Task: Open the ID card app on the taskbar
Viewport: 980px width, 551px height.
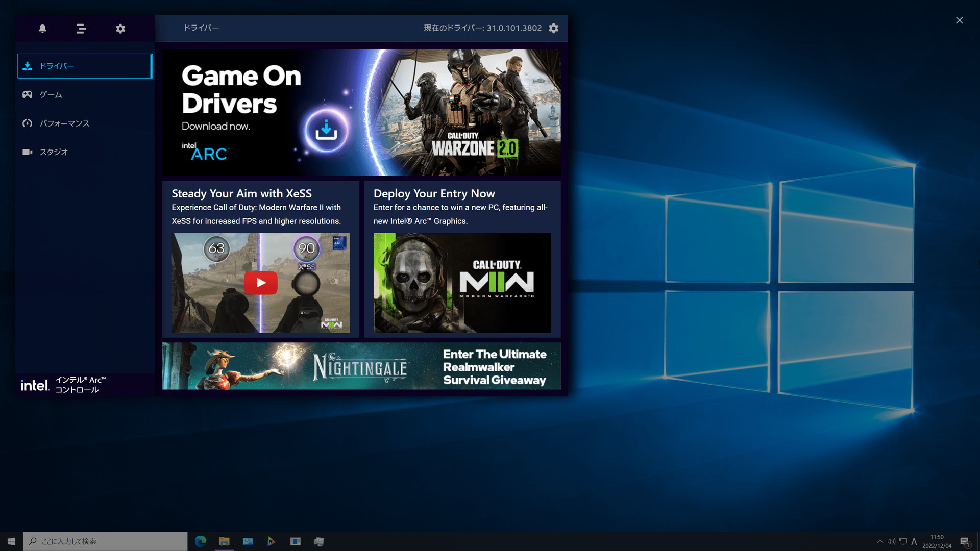Action: (248, 541)
